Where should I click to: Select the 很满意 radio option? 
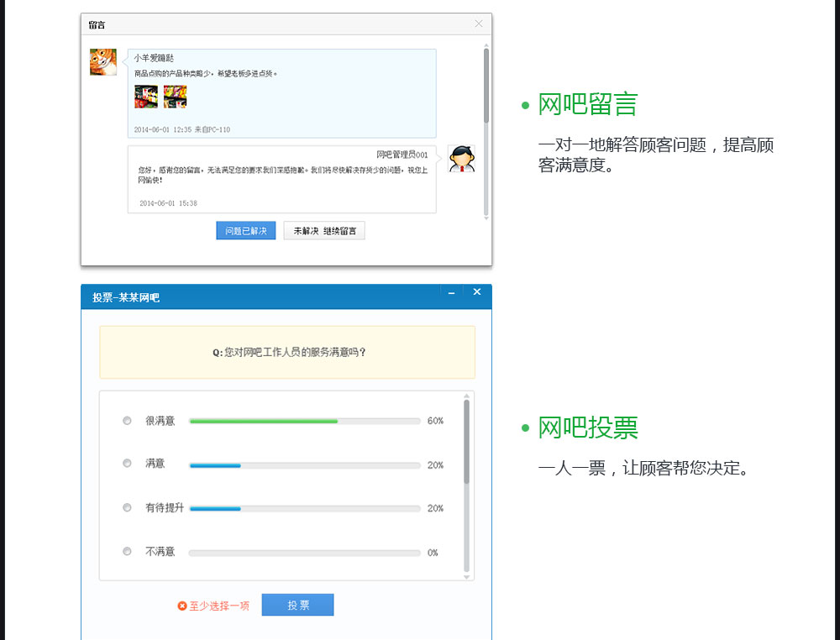tap(128, 421)
